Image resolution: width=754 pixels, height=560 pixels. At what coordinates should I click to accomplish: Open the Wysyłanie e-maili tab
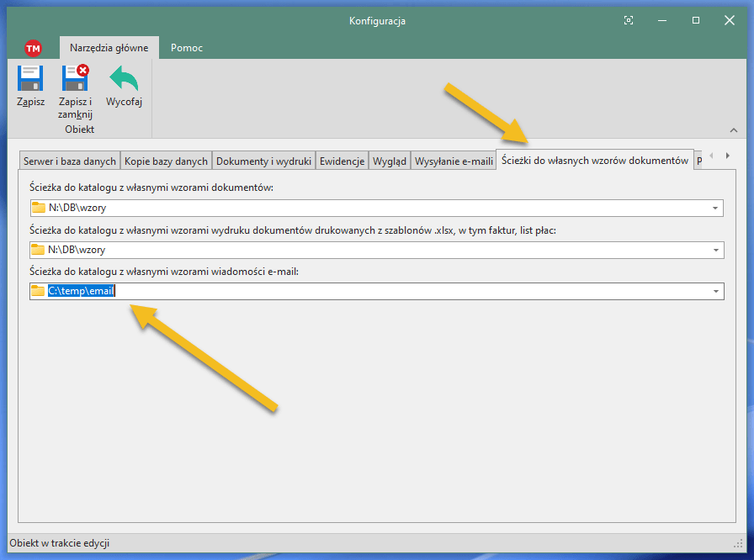pos(454,161)
